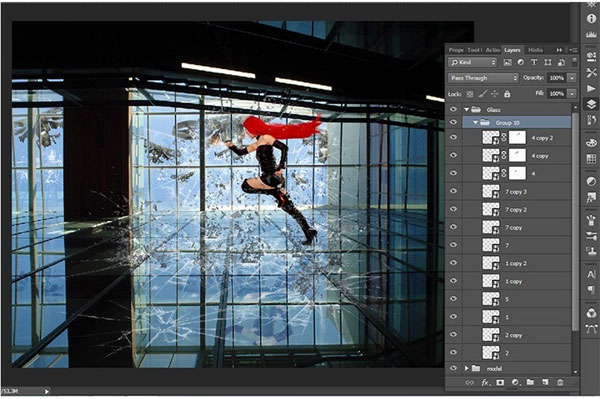
Task: Toggle visibility of layer 4 copy
Action: (x=453, y=155)
